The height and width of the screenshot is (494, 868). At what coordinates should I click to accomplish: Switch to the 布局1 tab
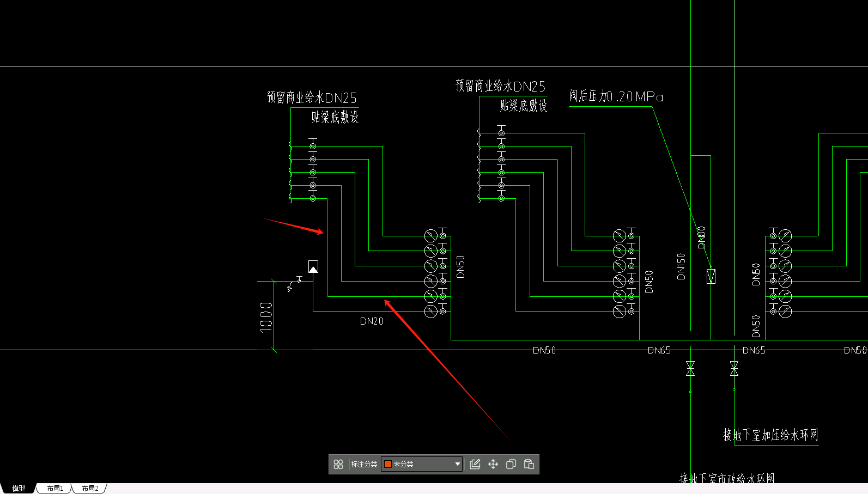pos(55,489)
